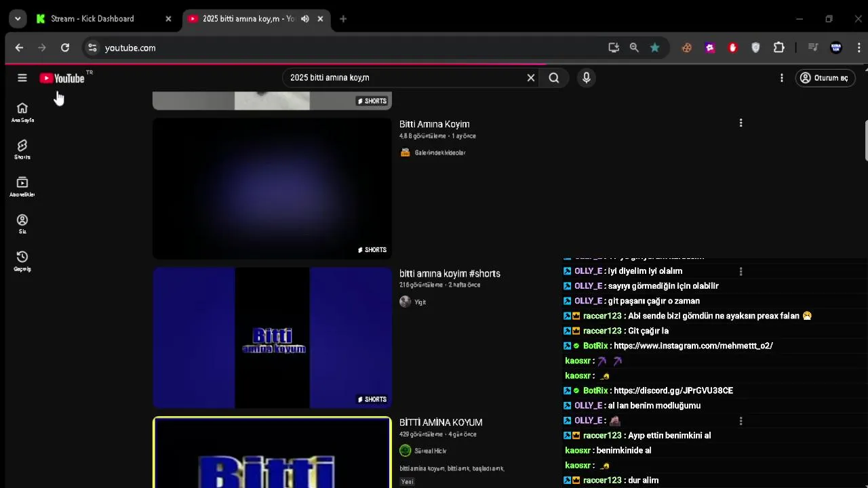
Task: Reload the YouTube page
Action: (65, 47)
